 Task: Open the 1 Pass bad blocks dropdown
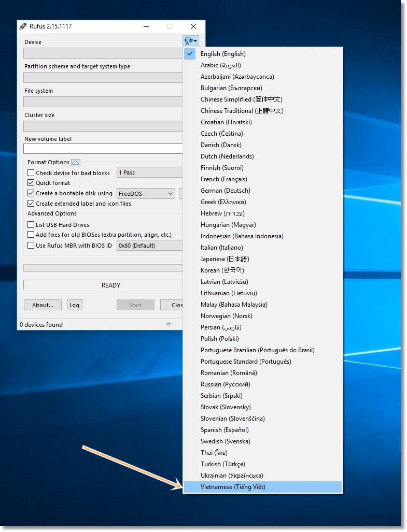pyautogui.click(x=150, y=172)
